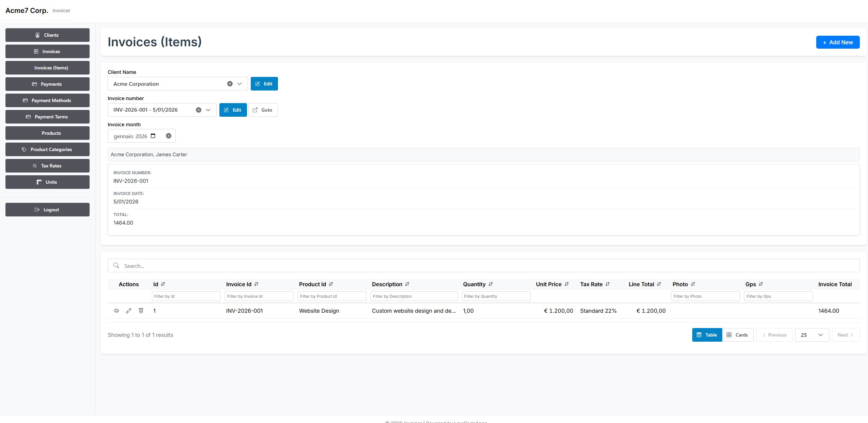Click Acme Corporation, James Carter text
The width and height of the screenshot is (868, 423).
pyautogui.click(x=149, y=154)
